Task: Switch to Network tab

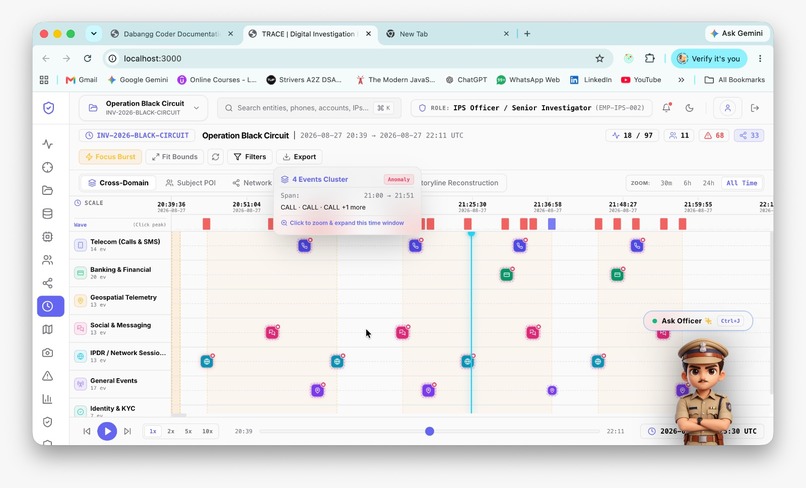Action: pyautogui.click(x=252, y=183)
